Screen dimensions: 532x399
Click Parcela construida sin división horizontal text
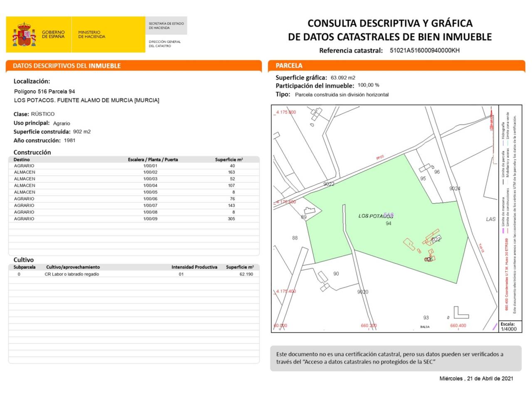(x=342, y=95)
